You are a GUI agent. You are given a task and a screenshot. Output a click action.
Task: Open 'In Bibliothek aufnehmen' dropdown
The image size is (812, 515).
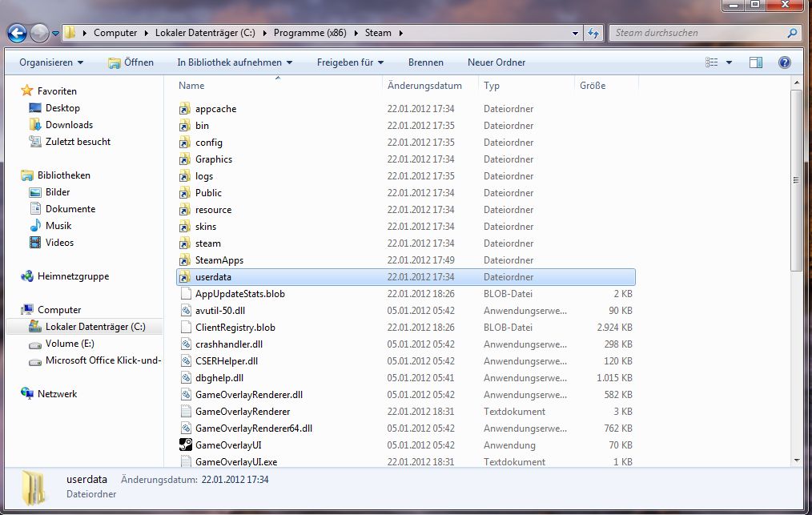tap(235, 62)
